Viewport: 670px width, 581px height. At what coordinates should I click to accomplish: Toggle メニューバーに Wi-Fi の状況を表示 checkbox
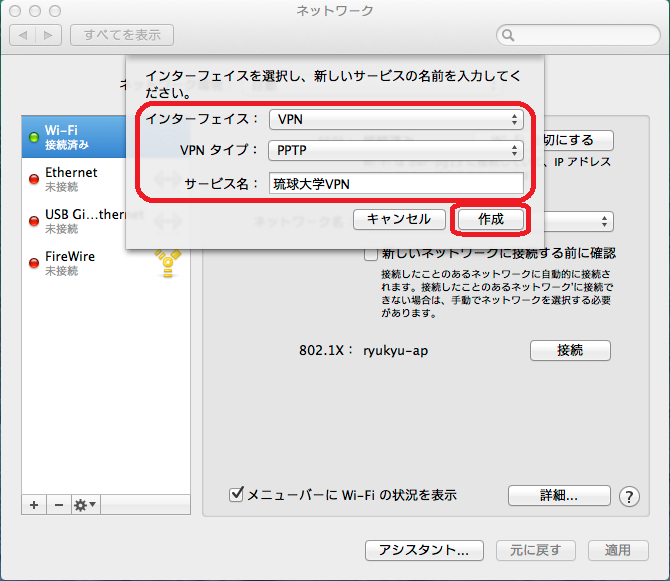click(236, 495)
